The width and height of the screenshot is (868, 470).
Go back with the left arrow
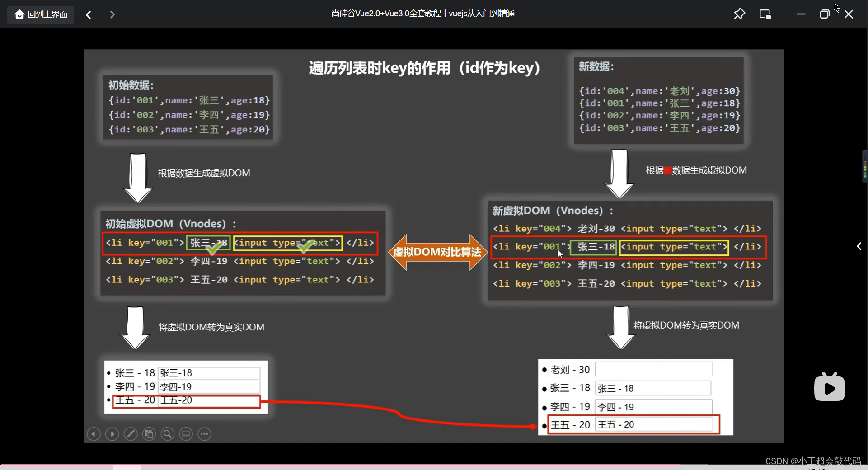(89, 15)
